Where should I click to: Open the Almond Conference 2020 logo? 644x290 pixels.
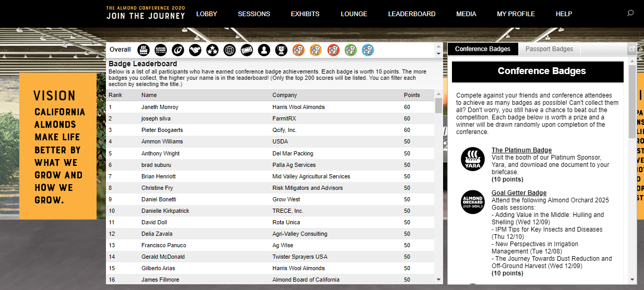(146, 13)
